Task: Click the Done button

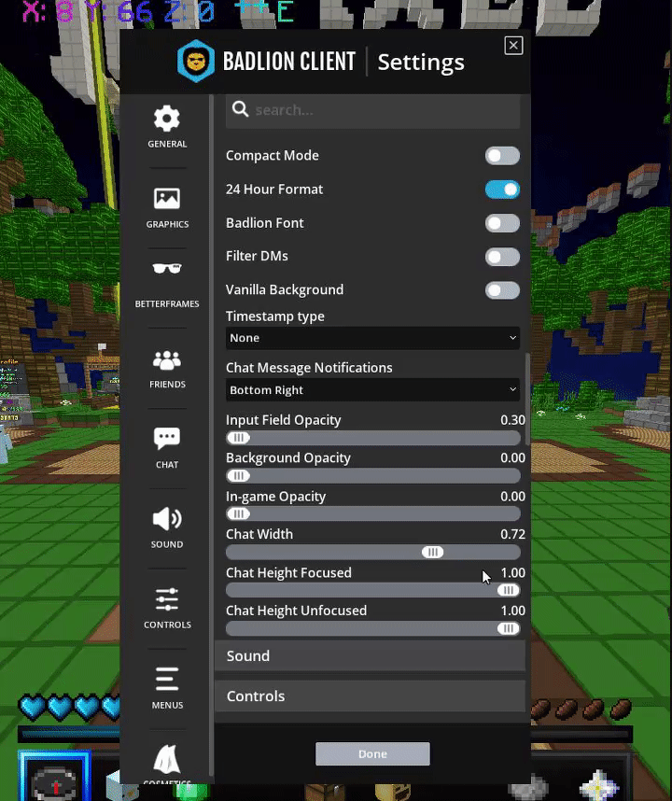Action: point(372,754)
